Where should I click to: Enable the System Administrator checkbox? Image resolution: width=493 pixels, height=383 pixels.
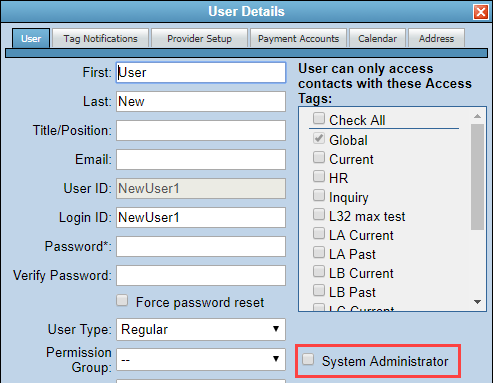[x=308, y=359]
